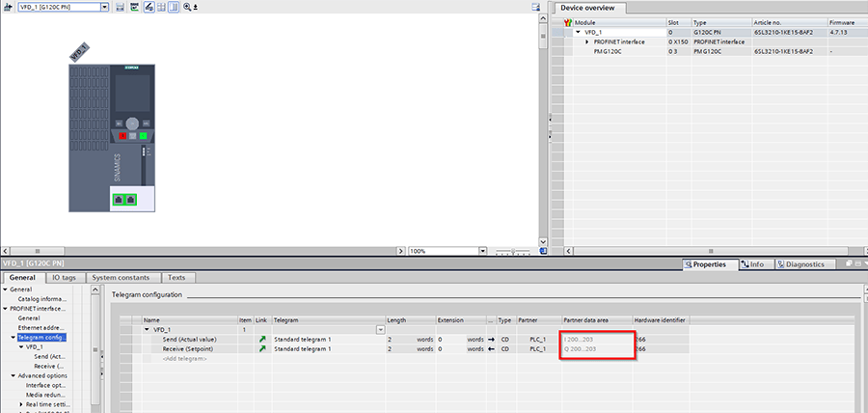
Task: Collapse the VFD_1 row in telegram table
Action: click(x=147, y=329)
